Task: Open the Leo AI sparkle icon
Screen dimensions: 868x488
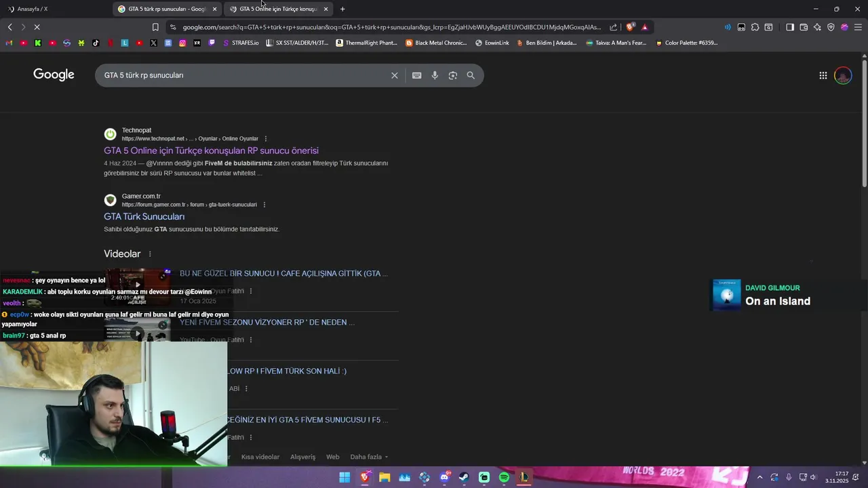Action: [x=817, y=27]
